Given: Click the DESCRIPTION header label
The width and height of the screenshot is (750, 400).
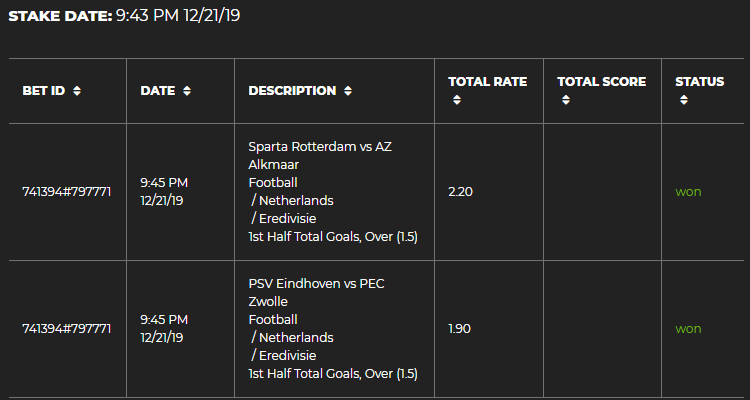Looking at the screenshot, I should 292,91.
